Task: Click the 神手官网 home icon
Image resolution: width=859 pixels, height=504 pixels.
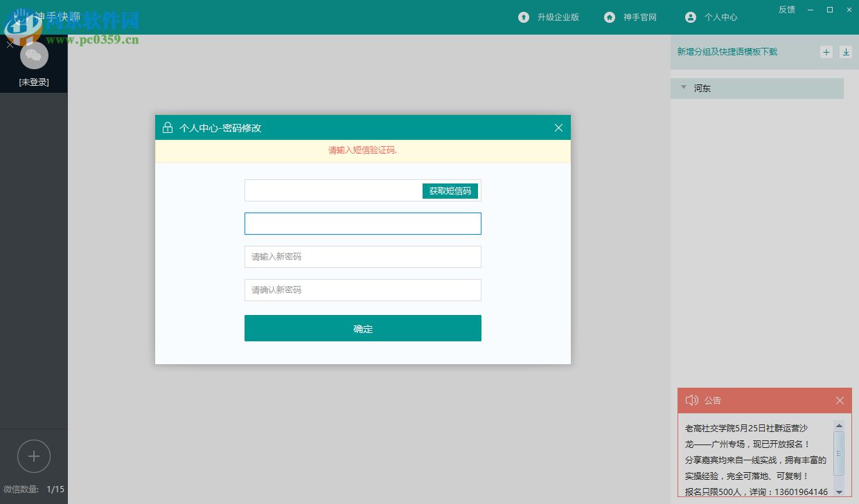Action: tap(610, 17)
